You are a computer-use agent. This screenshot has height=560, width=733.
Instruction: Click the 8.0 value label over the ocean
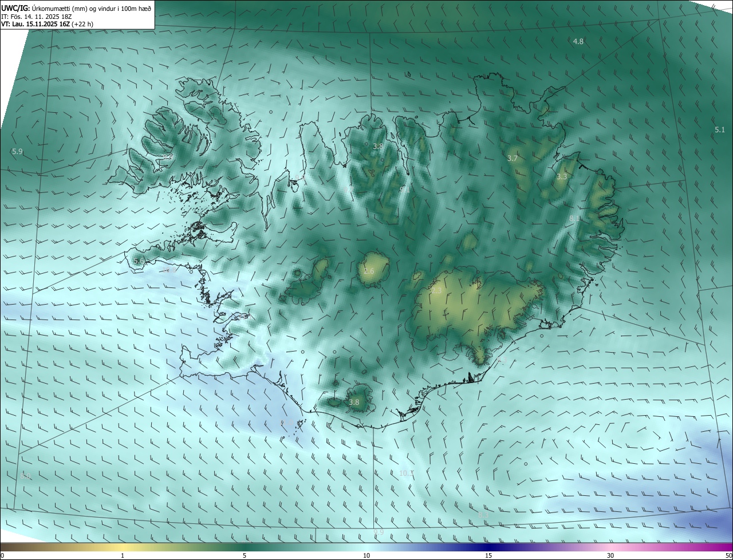click(26, 476)
